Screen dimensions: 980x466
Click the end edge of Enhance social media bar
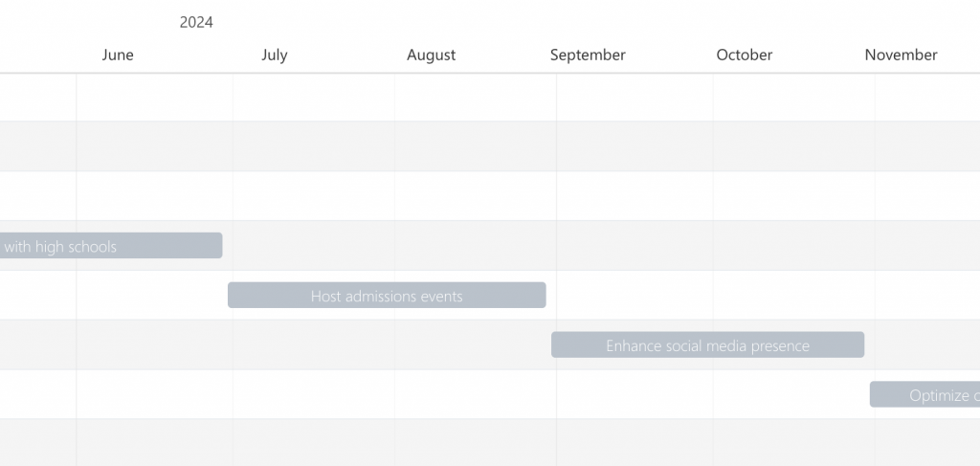(x=863, y=344)
